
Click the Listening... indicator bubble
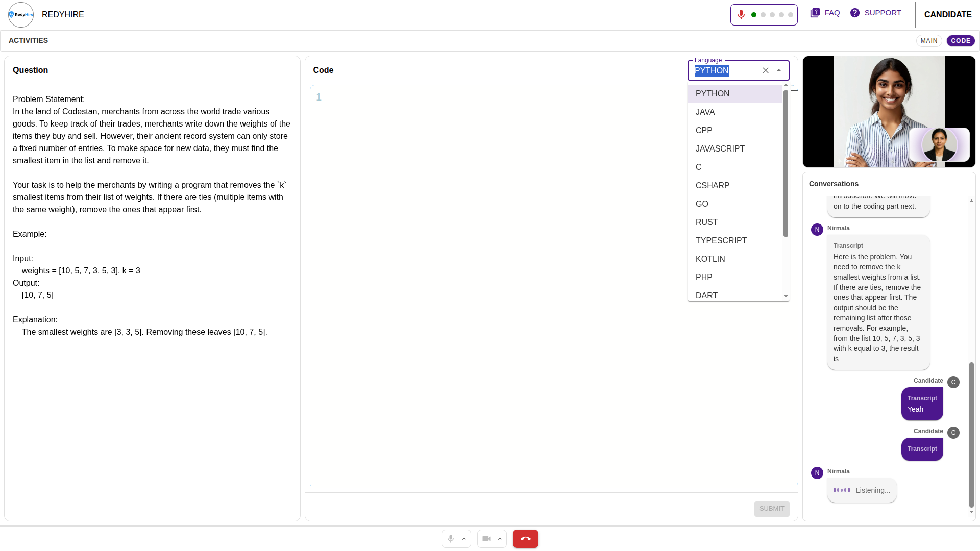[862, 490]
